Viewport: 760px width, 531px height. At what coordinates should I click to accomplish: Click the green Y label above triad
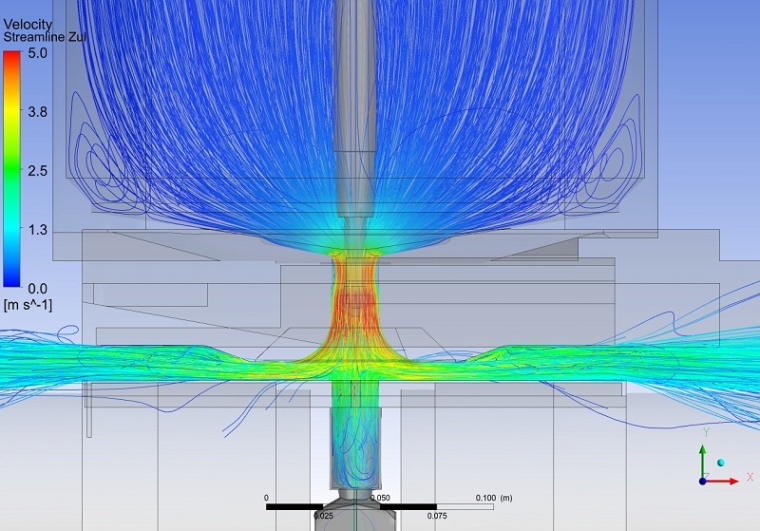point(705,432)
